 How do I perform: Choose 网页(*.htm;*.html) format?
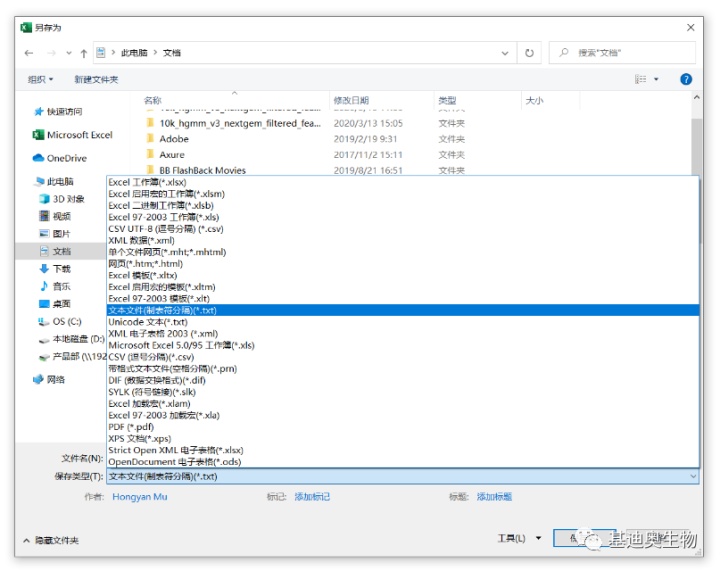pyautogui.click(x=403, y=264)
